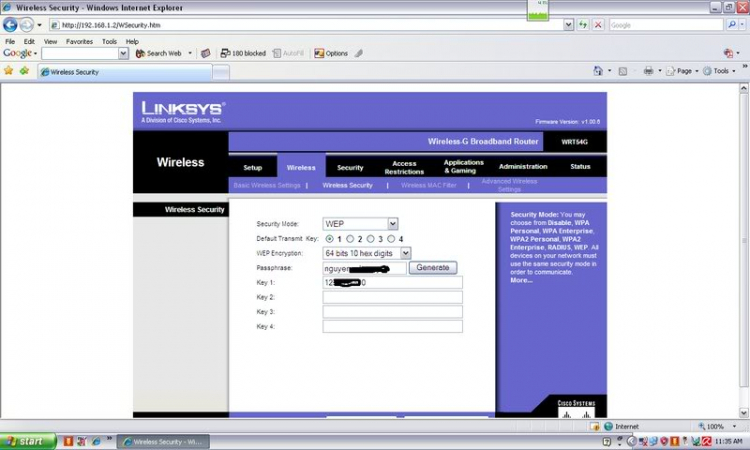Viewport: 750px width, 450px height.
Task: Click the Page menu icon
Action: [671, 71]
